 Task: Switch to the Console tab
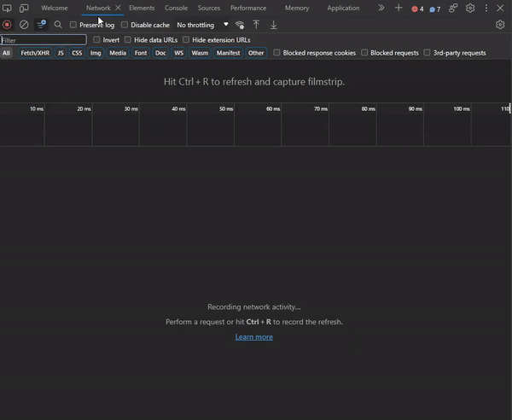(176, 8)
